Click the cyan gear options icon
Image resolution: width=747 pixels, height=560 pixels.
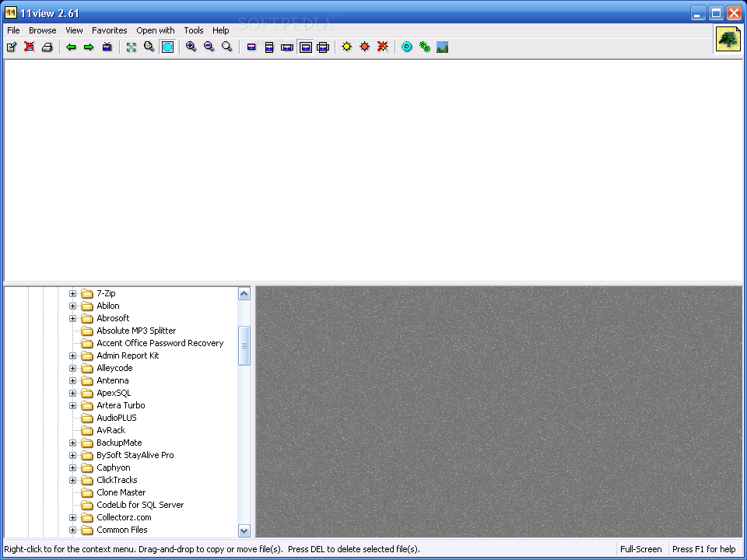tap(406, 47)
